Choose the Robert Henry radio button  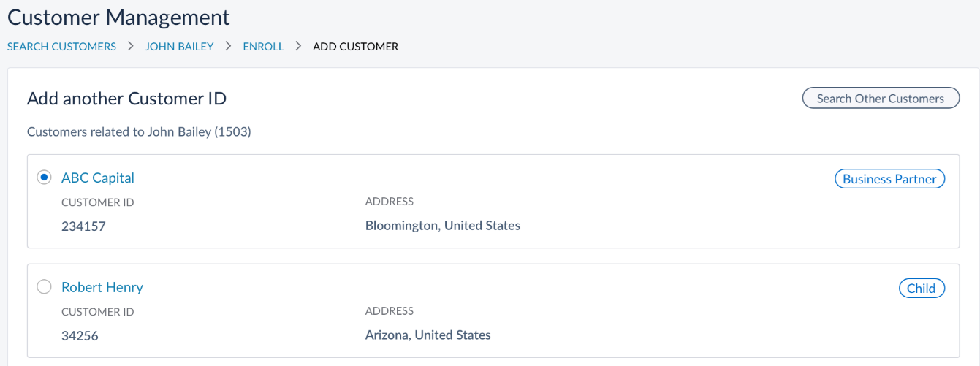coord(45,287)
